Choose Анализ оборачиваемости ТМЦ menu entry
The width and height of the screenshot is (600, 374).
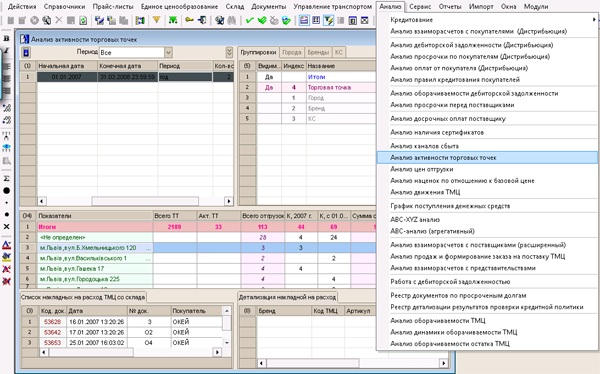point(438,320)
